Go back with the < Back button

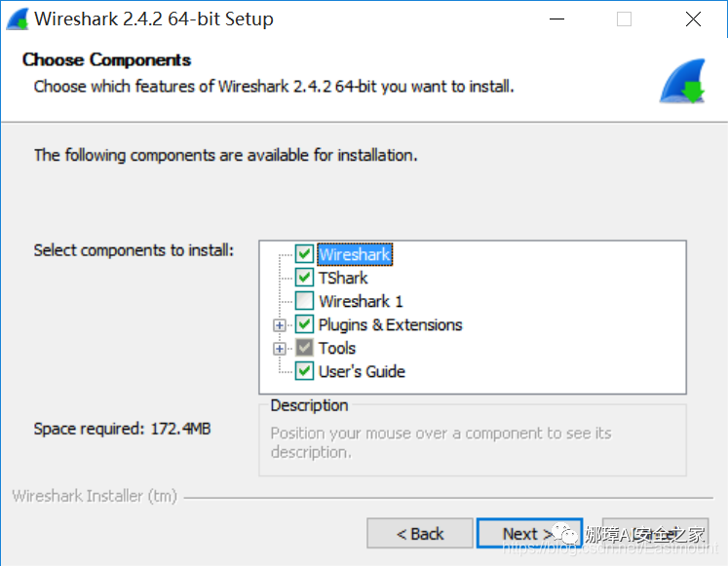click(420, 534)
